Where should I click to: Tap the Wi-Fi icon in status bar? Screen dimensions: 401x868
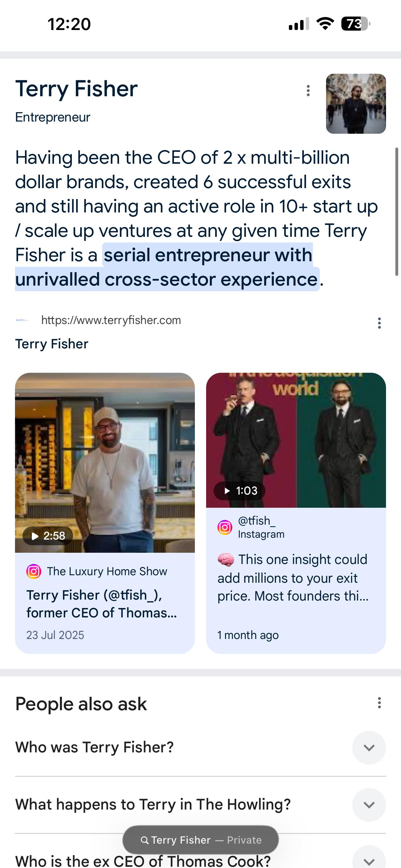click(325, 24)
